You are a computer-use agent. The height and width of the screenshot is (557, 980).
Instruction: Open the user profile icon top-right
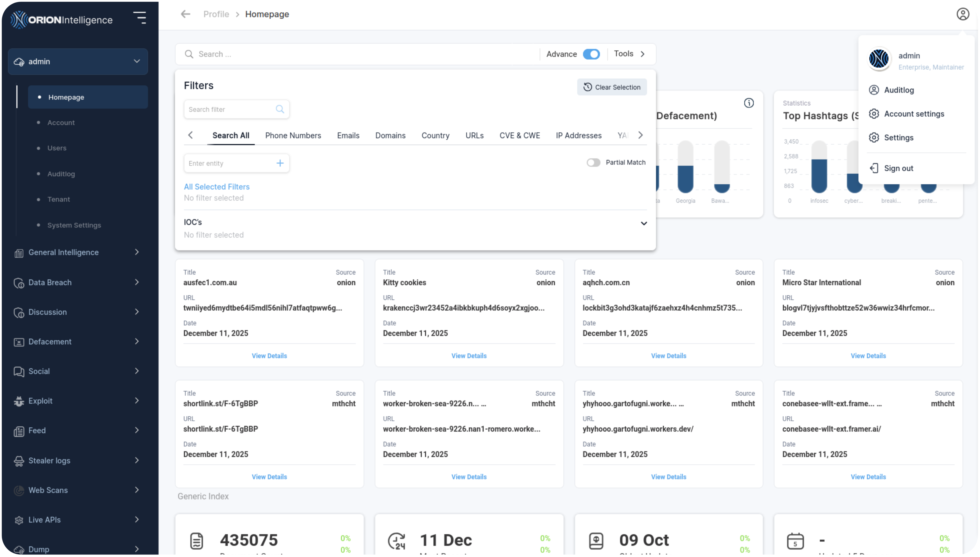point(962,14)
